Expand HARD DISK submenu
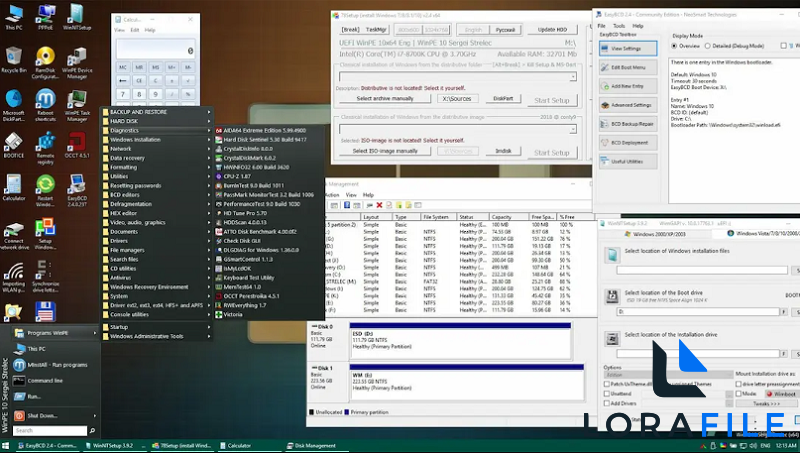 [157, 121]
